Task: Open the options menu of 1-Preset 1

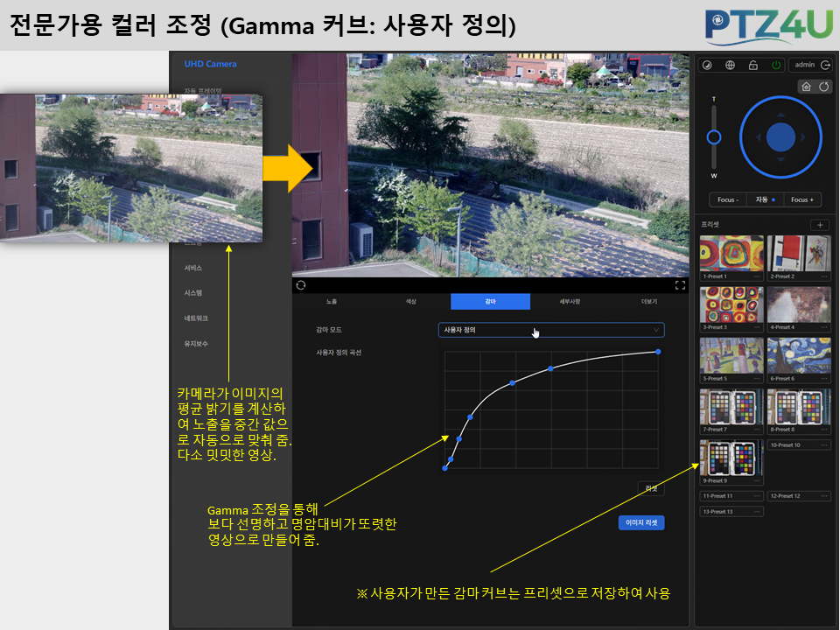Action: 756,276
